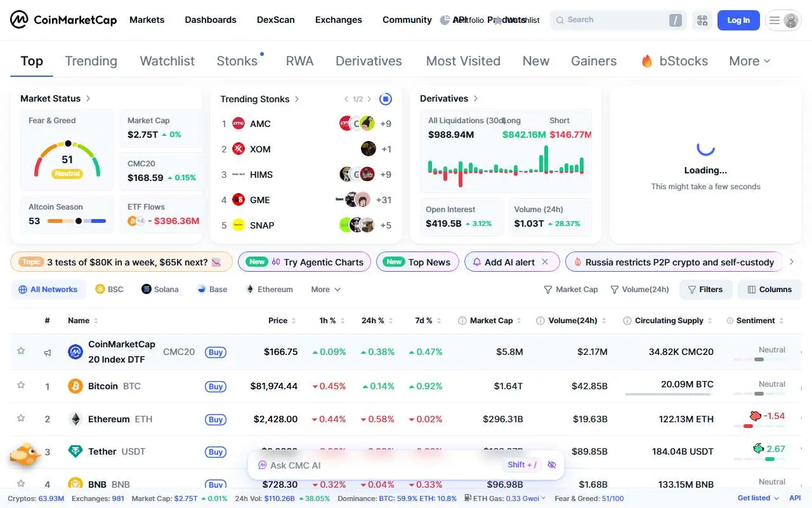812x508 pixels.
Task: Open the Most Visited tab
Action: click(463, 61)
